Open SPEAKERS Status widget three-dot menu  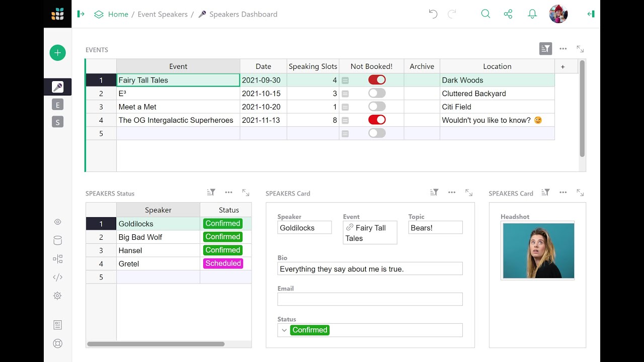[x=228, y=193]
